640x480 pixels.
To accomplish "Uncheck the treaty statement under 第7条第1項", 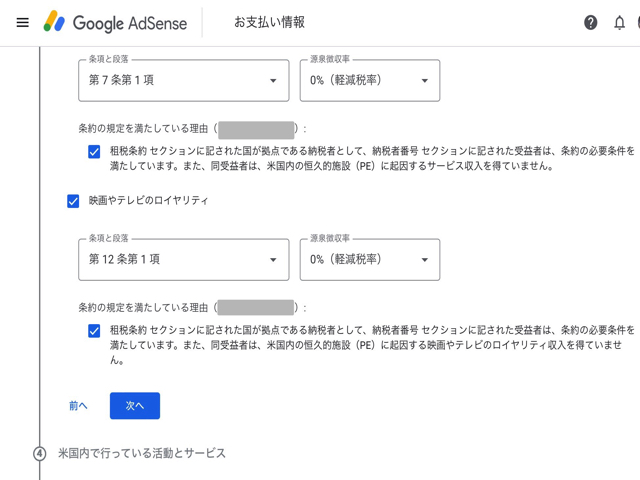I will (x=94, y=152).
